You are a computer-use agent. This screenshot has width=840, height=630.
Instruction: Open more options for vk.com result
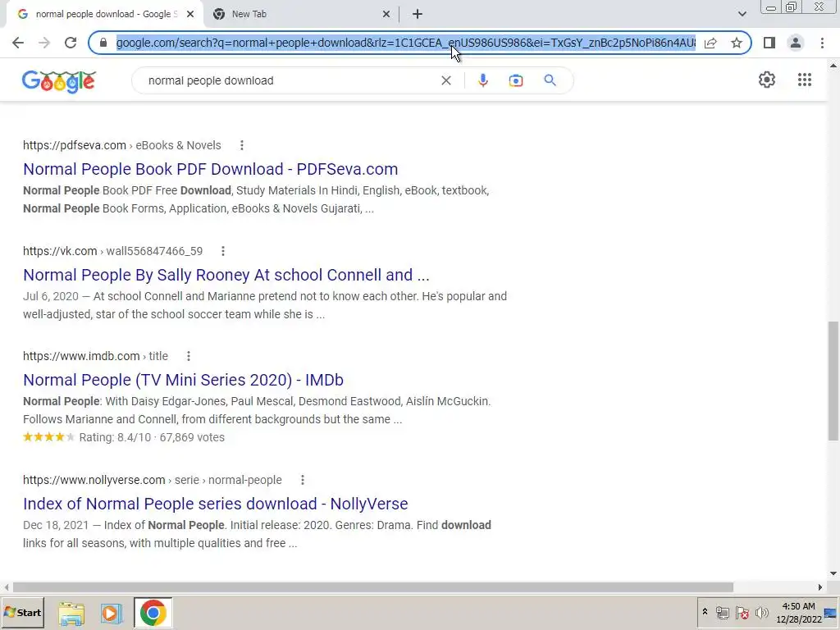[223, 251]
